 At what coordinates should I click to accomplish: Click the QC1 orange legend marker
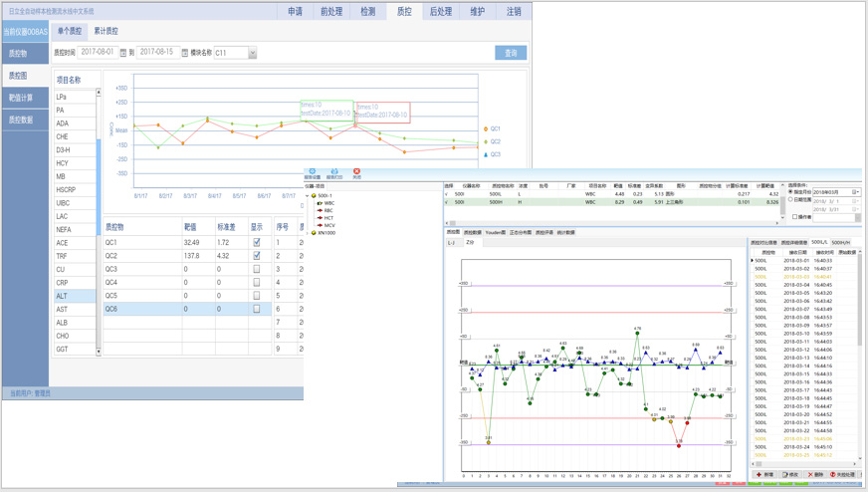(x=486, y=128)
